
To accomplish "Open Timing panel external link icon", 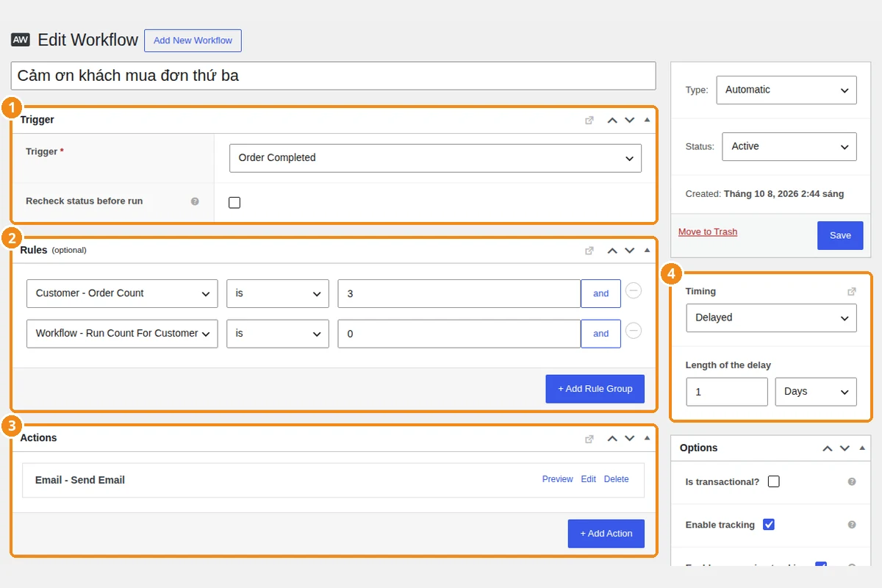I will click(x=852, y=292).
